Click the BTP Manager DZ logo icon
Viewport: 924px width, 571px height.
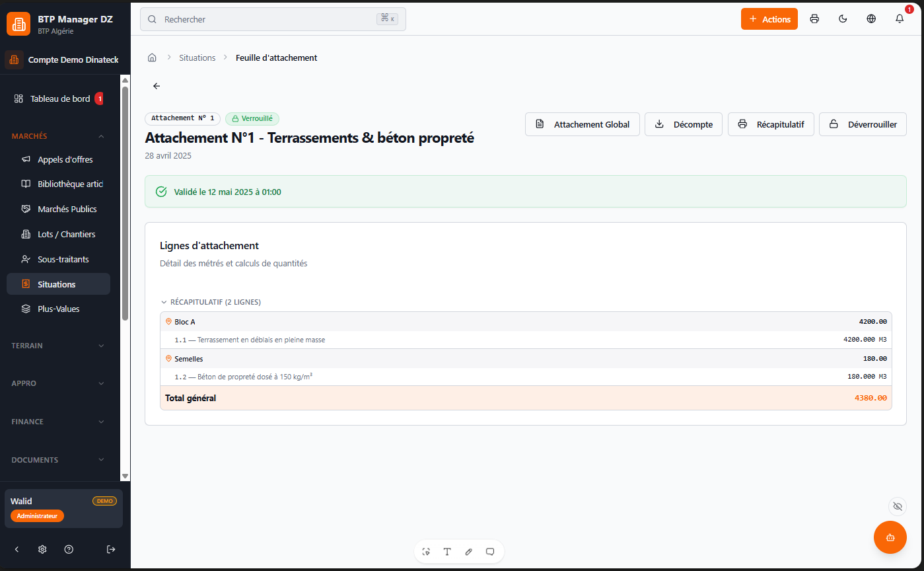point(18,24)
